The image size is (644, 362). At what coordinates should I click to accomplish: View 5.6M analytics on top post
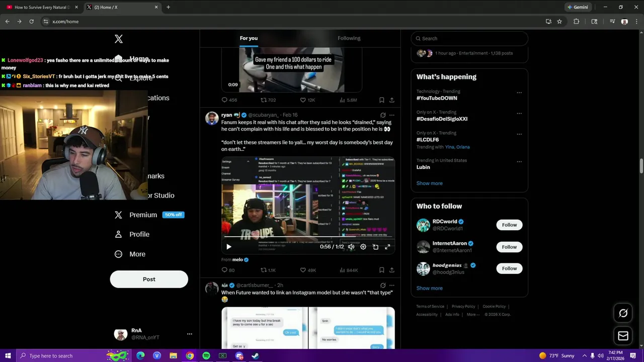348,100
